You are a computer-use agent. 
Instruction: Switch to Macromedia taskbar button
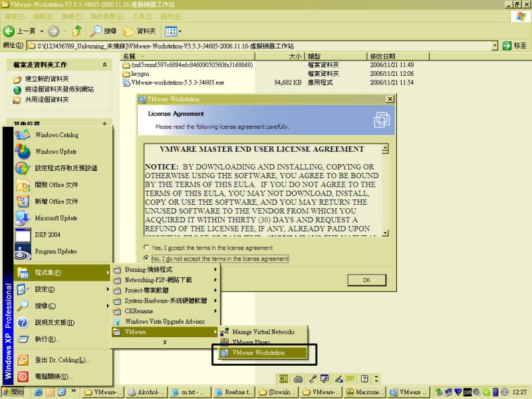(364, 392)
